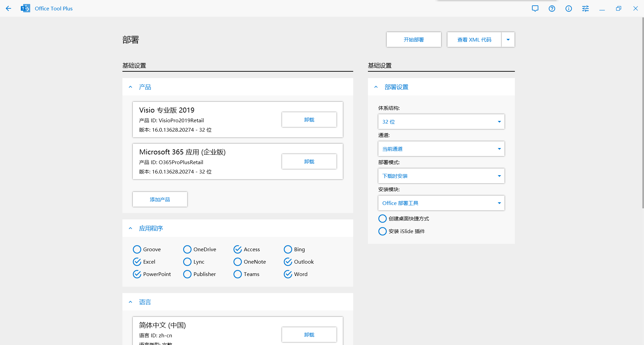644x345 pixels.
Task: Open the 通道 当前通道 dropdown
Action: click(441, 149)
